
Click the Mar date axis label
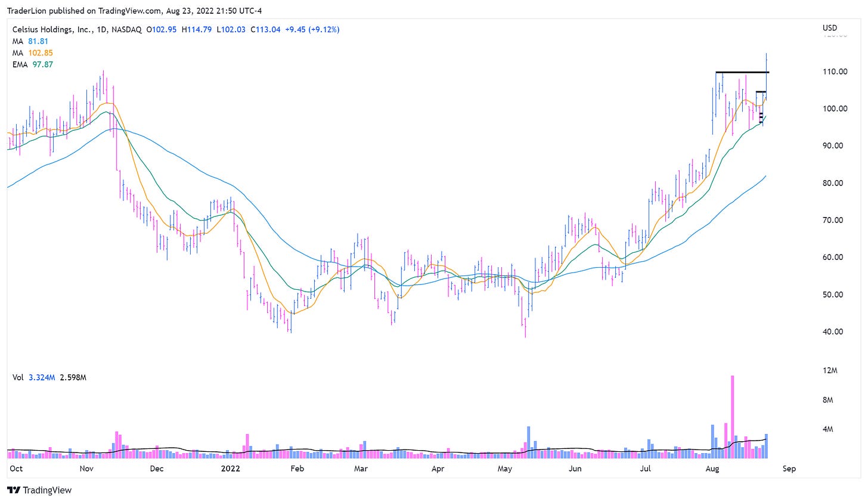[x=361, y=469]
